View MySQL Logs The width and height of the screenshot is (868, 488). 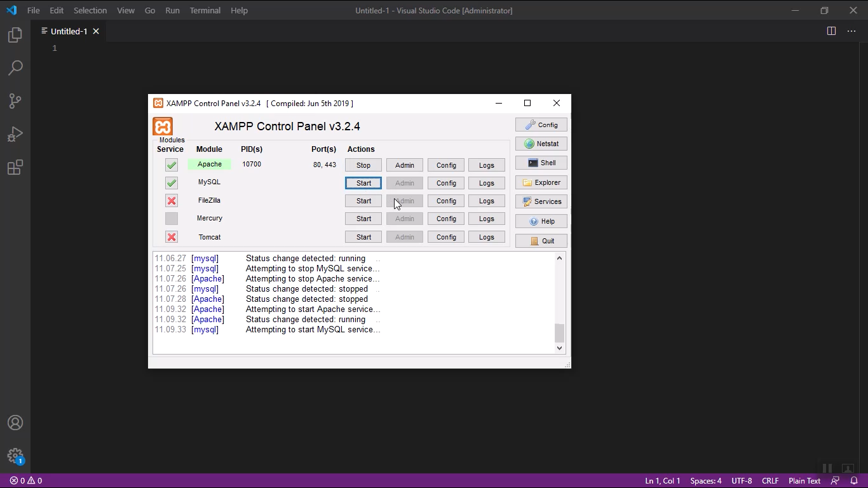[x=487, y=183]
